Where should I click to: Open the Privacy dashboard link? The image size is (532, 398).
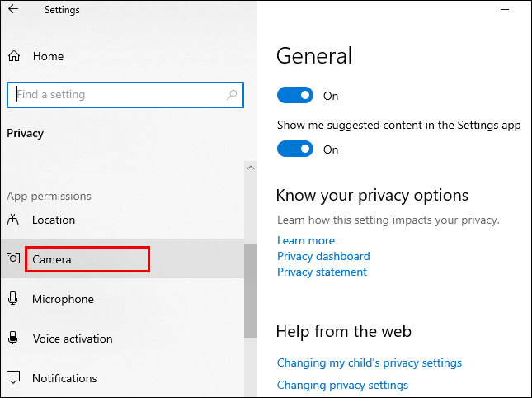click(x=323, y=256)
